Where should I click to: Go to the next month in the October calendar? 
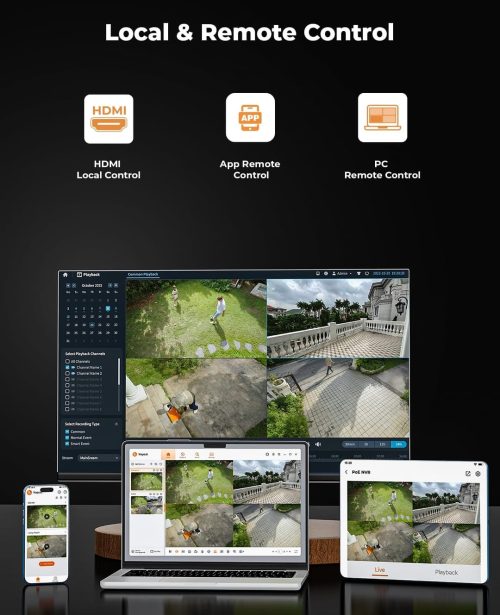tap(110, 286)
